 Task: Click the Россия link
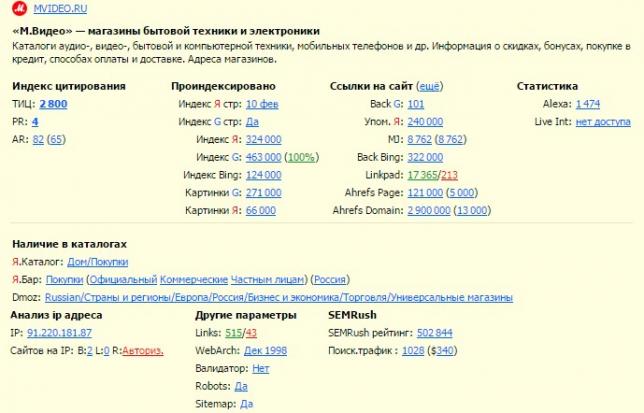tap(330, 280)
